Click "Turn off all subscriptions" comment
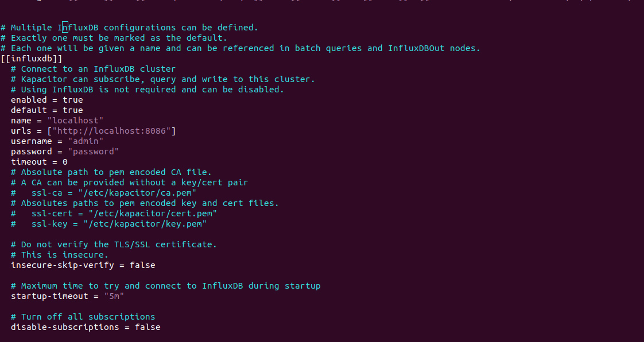Screen dimensions: 644x342 (x=83, y=317)
